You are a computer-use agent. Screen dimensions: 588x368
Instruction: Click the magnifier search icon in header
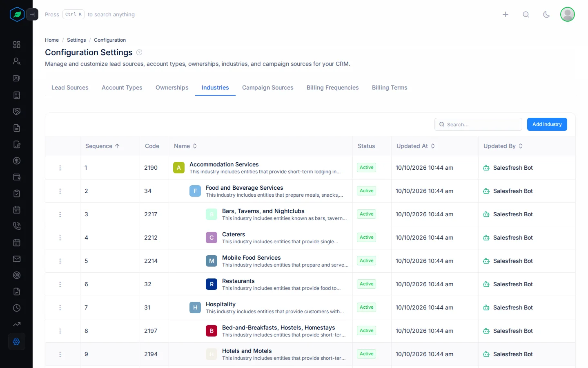click(x=526, y=14)
